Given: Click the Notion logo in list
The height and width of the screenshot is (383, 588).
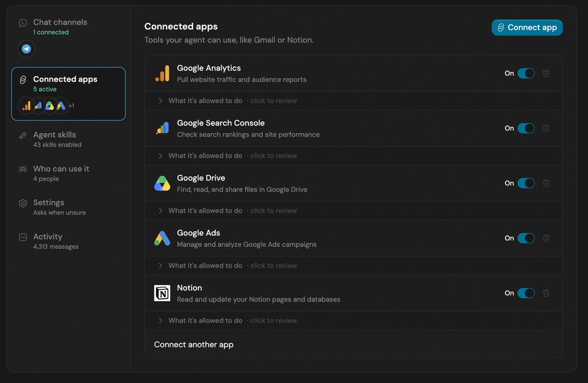Looking at the screenshot, I should coord(162,293).
